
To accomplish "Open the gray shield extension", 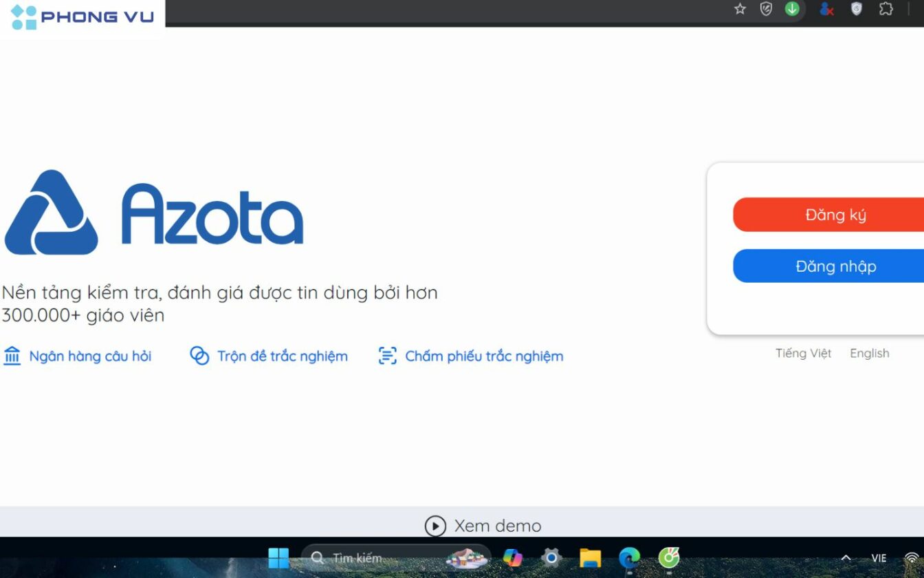I will [766, 9].
